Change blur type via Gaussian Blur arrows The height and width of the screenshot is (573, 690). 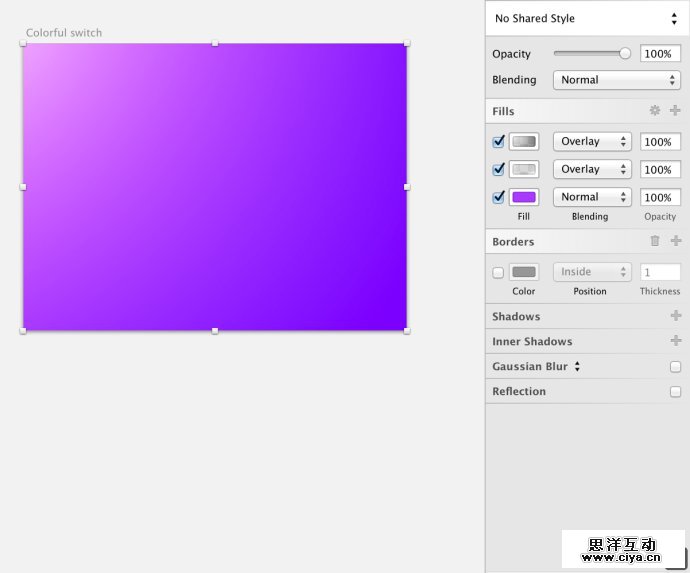coord(577,367)
